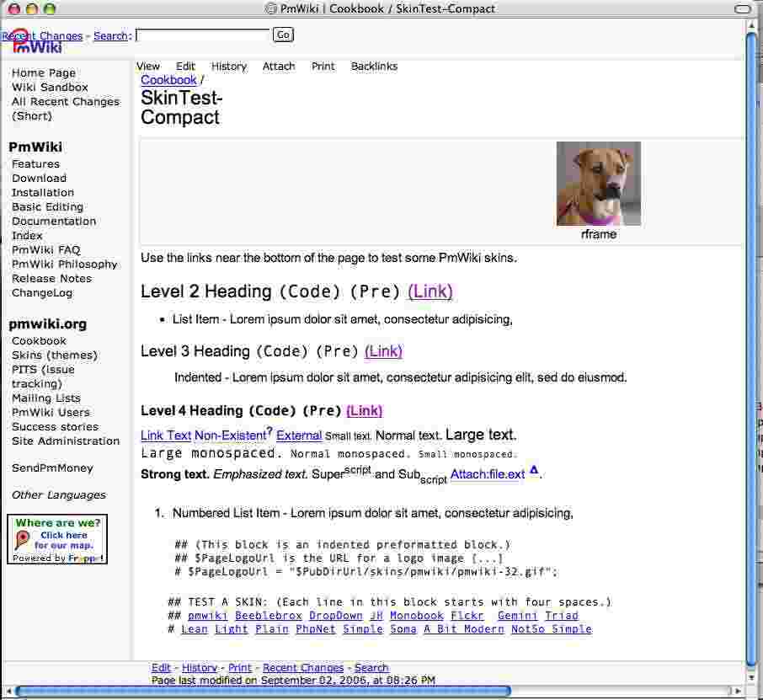The image size is (763, 700).
Task: Open the (Short) recent changes link
Action: (32, 116)
